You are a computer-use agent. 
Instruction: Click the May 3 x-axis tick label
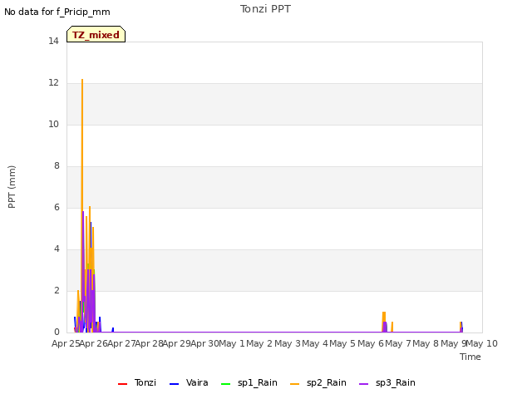pos(288,343)
